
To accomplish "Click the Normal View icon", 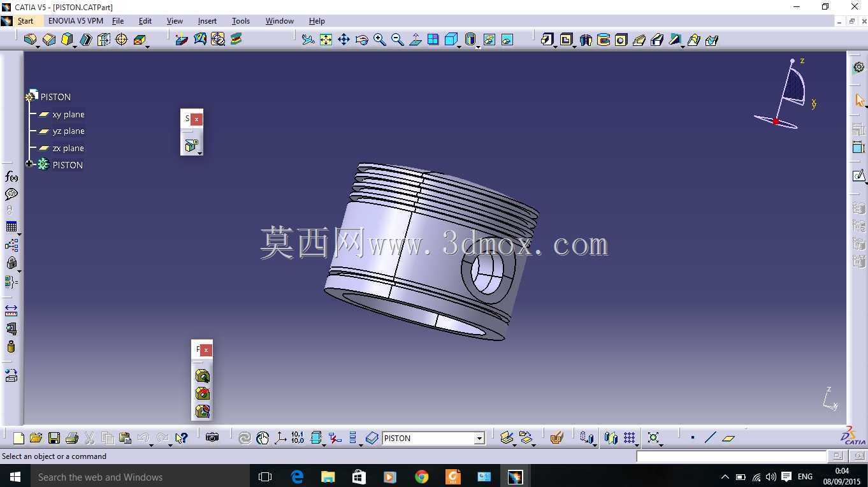I will coord(415,40).
